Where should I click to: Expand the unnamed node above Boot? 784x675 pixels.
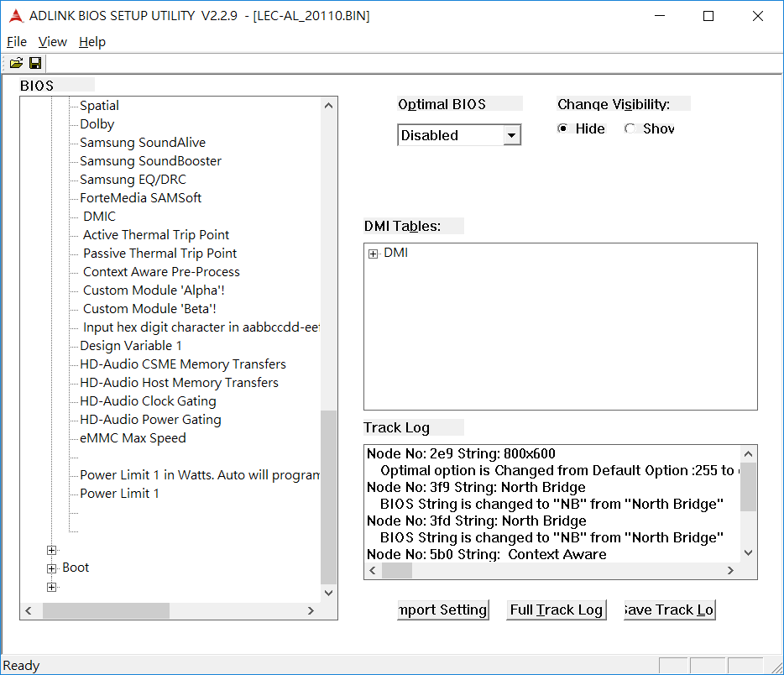pyautogui.click(x=51, y=550)
